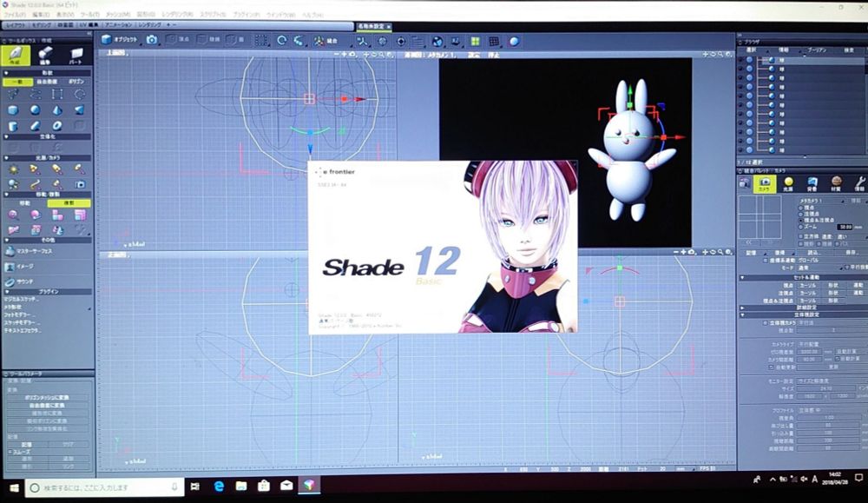
Task: Choose the circle shape drawing tool
Action: [x=80, y=94]
